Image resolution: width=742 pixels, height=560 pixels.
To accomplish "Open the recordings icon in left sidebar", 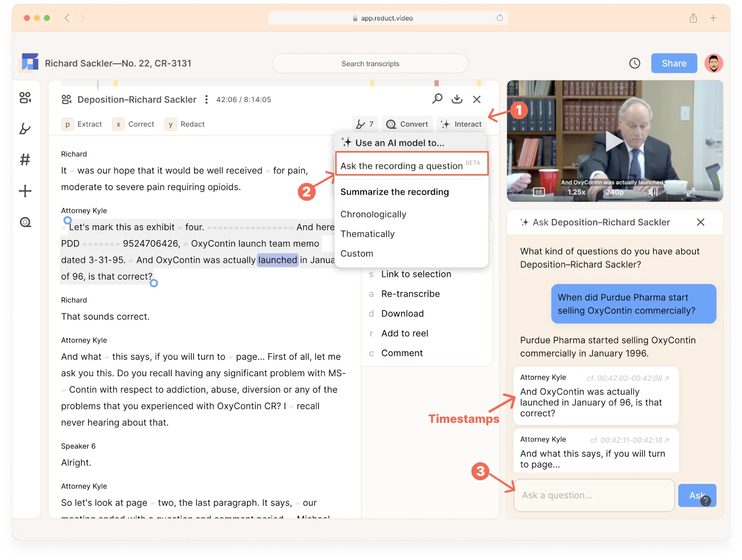I will pyautogui.click(x=25, y=97).
